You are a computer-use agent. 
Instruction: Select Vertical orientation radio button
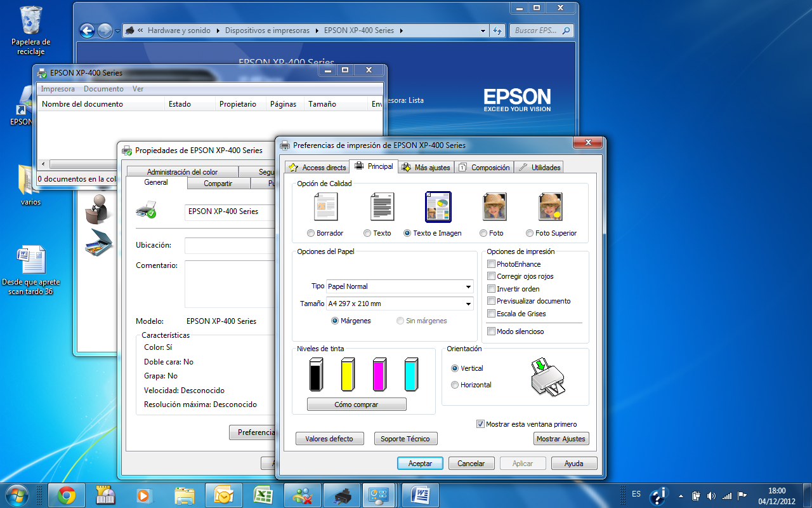(x=455, y=368)
